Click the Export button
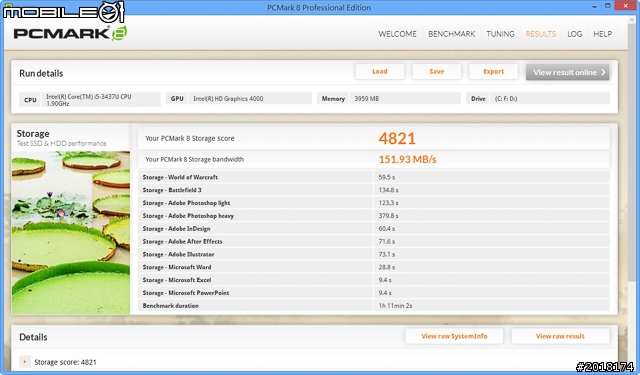Viewport: 640px width, 375px height. click(493, 71)
